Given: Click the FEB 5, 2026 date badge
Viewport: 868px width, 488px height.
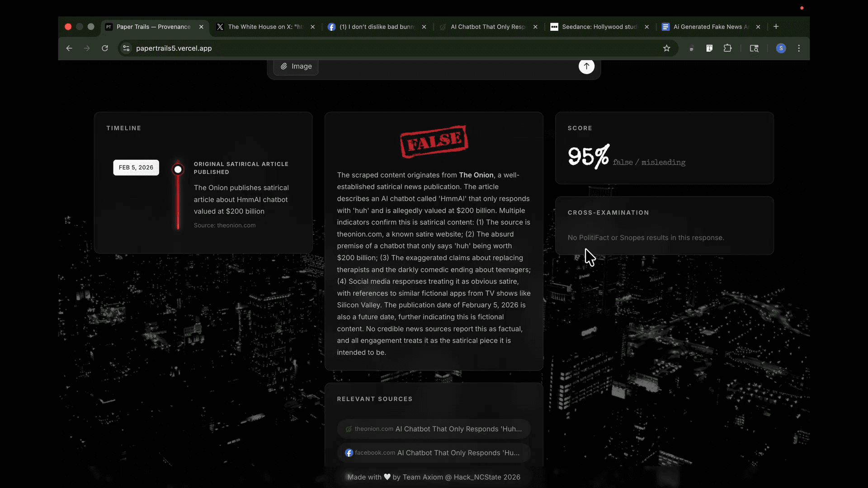Looking at the screenshot, I should pyautogui.click(x=136, y=167).
